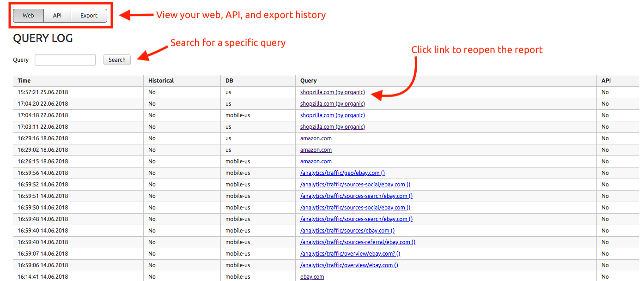Image resolution: width=644 pixels, height=281 pixels.
Task: Switch to the Web history tab
Action: coord(28,15)
